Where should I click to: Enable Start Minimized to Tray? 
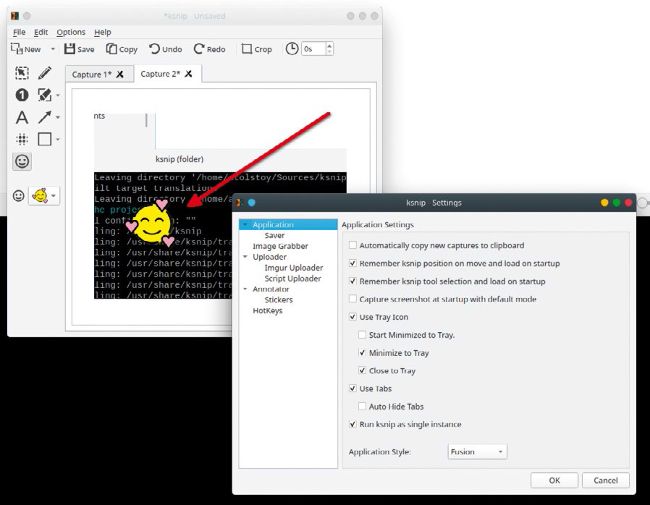tap(362, 335)
